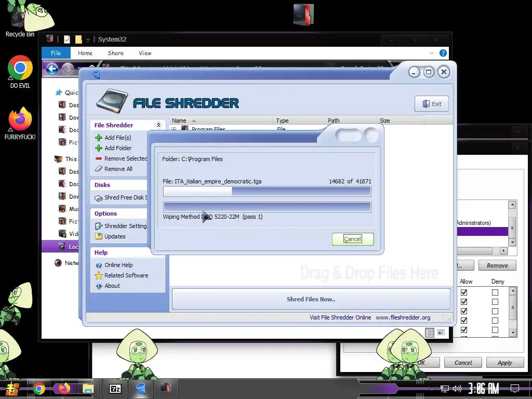Click the About info icon
The height and width of the screenshot is (399, 532).
[x=99, y=286]
